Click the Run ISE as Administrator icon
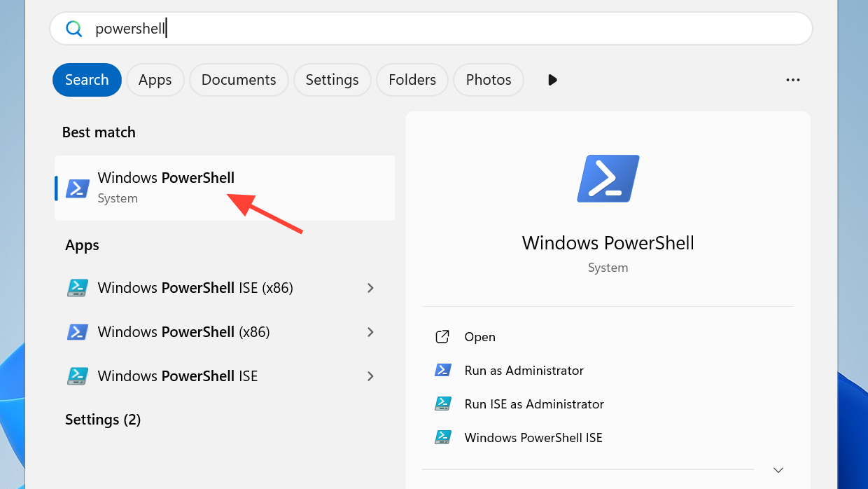Viewport: 868px width, 489px height. click(442, 404)
